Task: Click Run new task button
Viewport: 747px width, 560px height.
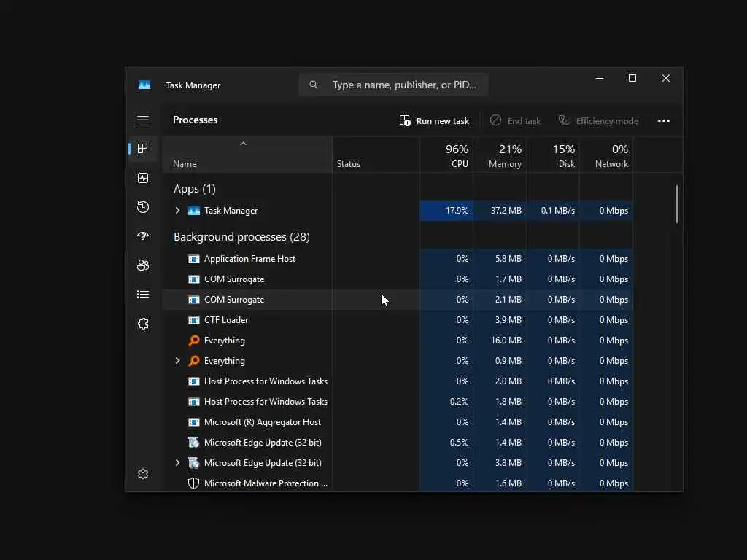Action: 434,120
